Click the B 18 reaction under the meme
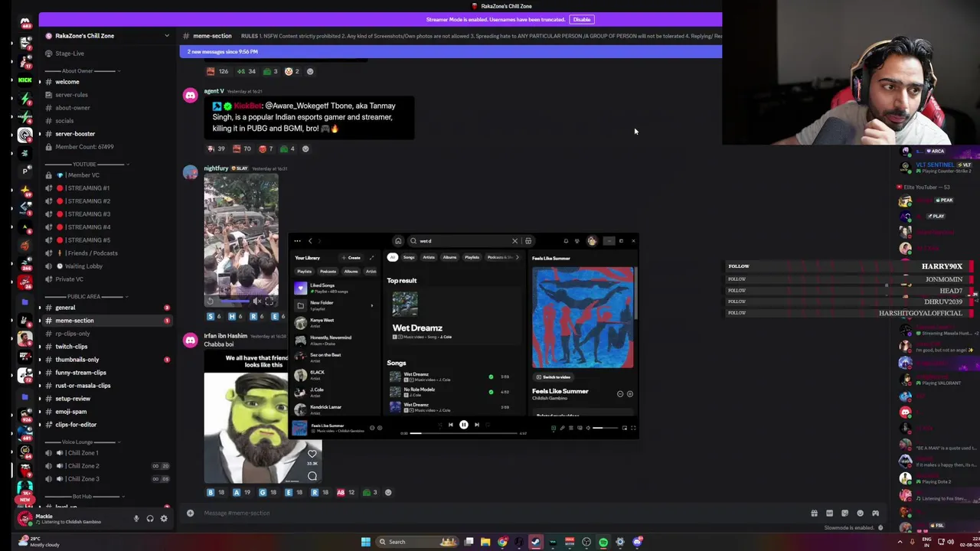The image size is (980, 551). 216,492
